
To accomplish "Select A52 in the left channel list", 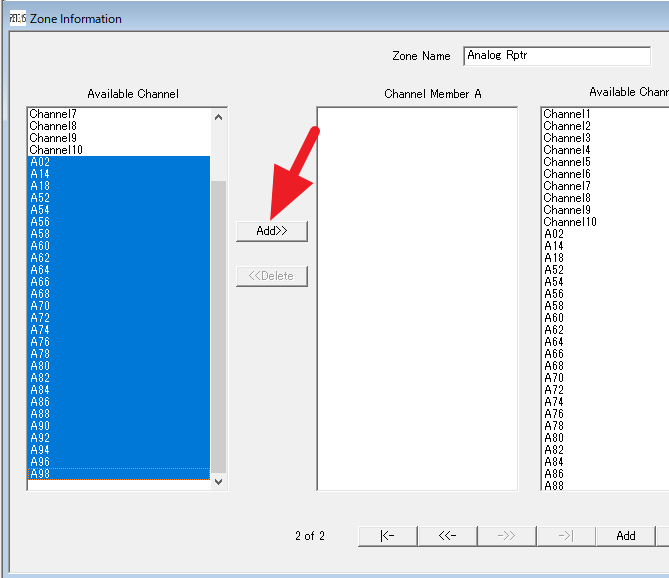I will 40,198.
